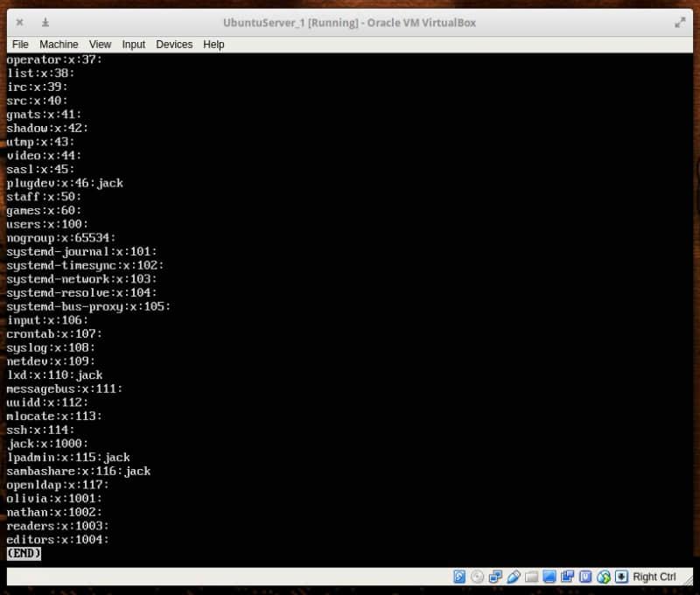Image resolution: width=700 pixels, height=595 pixels.
Task: Open the File menu
Action: pyautogui.click(x=20, y=44)
